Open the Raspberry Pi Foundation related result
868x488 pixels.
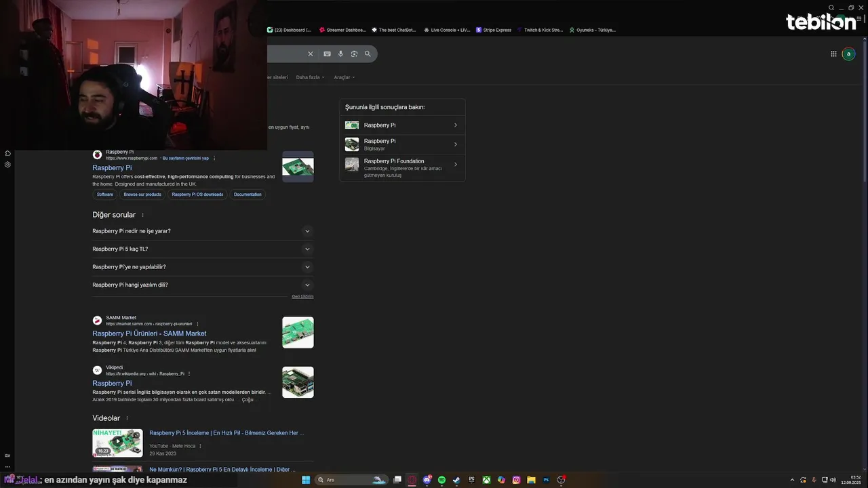pyautogui.click(x=402, y=167)
